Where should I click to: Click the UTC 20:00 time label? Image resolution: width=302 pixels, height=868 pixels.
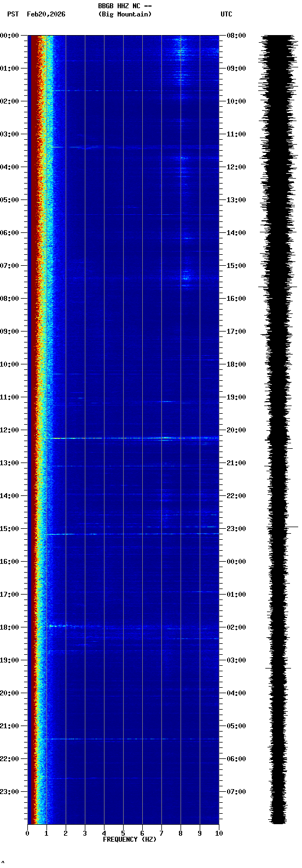point(236,430)
